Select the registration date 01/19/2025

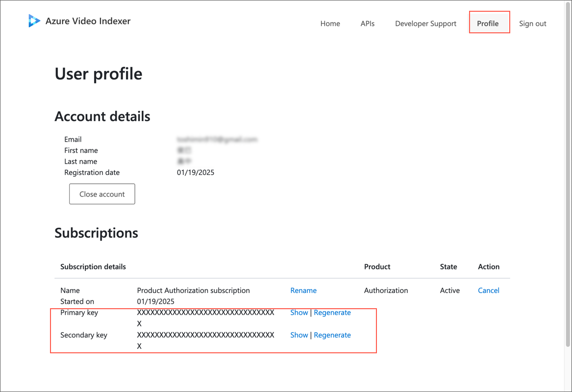(x=196, y=172)
